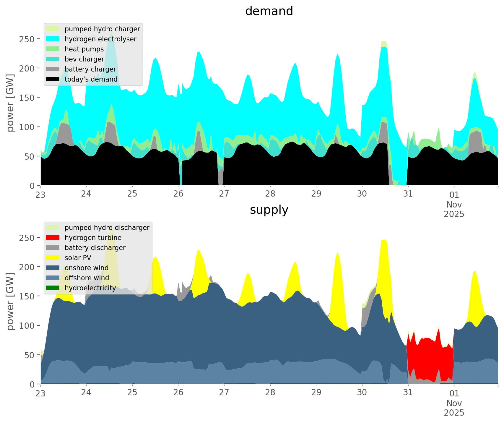The width and height of the screenshot is (504, 423).
Task: Click the 30 date tick on supply chart
Action: 362,393
